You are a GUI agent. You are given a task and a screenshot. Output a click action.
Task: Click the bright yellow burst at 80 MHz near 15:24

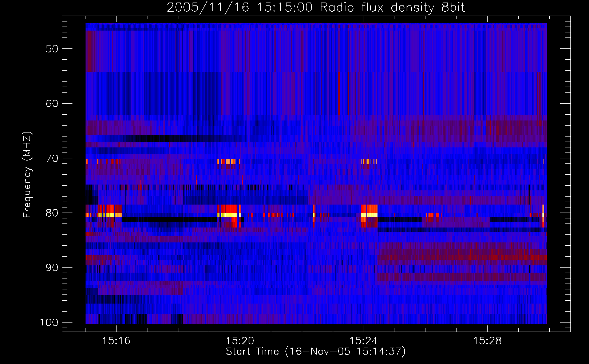(369, 215)
